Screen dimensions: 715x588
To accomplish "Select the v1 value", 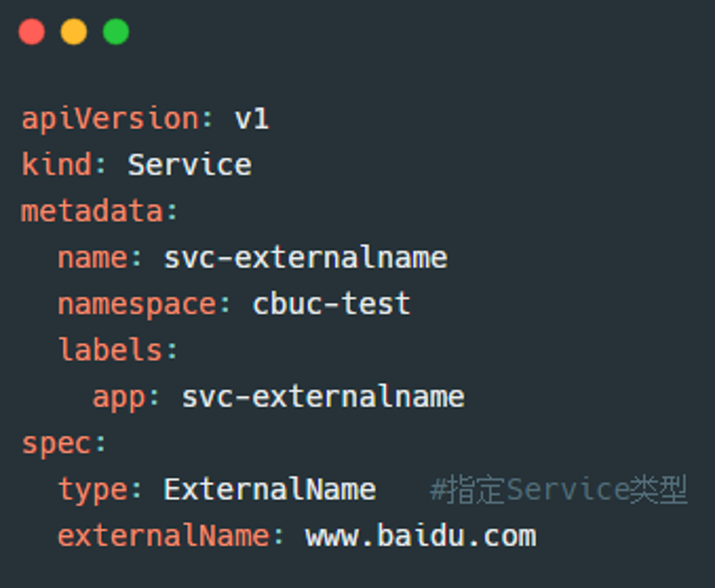I will click(x=251, y=119).
